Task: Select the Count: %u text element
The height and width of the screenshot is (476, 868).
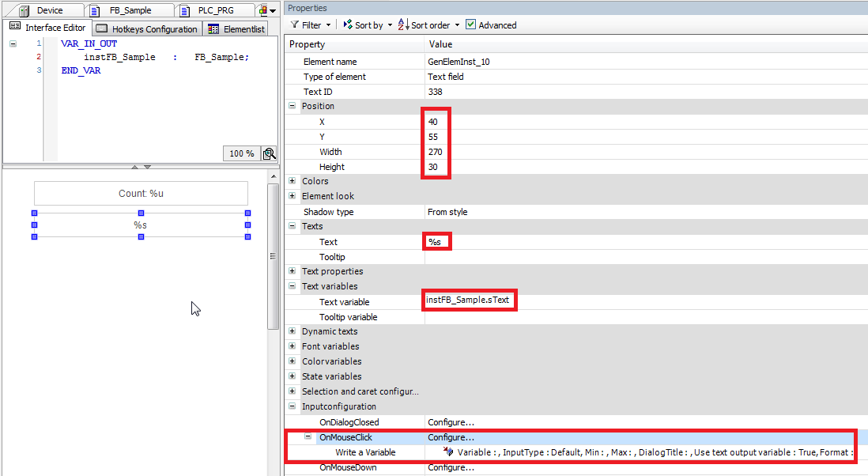Action: point(141,194)
